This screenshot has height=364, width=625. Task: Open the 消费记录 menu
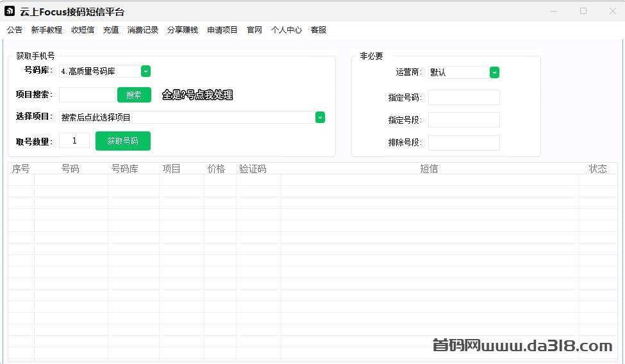(x=143, y=30)
